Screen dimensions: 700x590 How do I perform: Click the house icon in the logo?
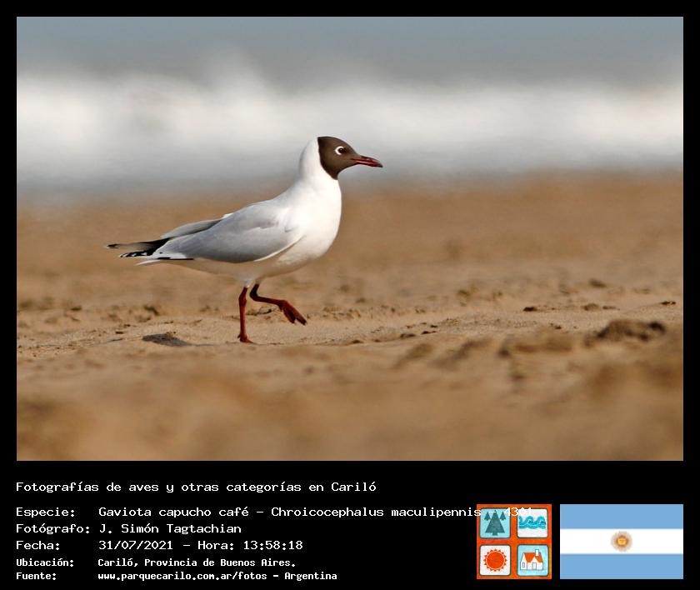tap(532, 559)
